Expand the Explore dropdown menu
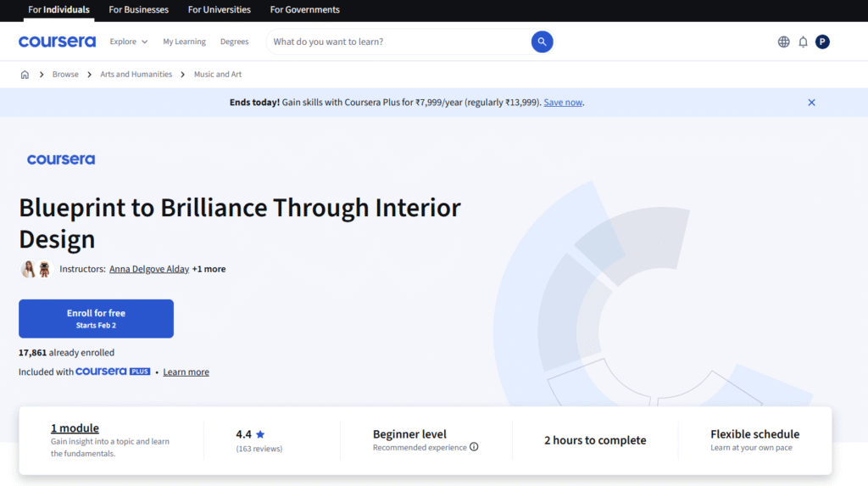The height and width of the screenshot is (486, 868). [x=129, y=42]
